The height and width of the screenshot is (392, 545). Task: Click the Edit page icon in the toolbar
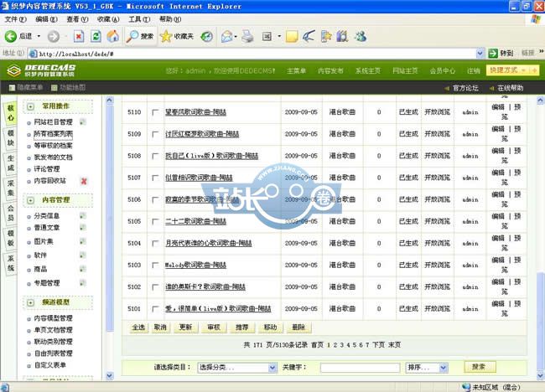pyautogui.click(x=267, y=37)
